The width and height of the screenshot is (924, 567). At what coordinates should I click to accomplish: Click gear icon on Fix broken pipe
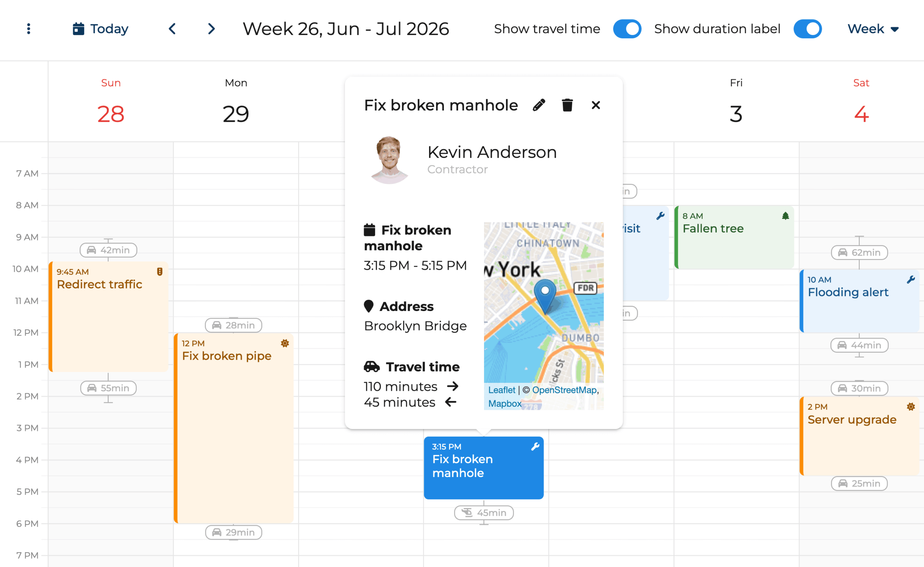coord(285,343)
